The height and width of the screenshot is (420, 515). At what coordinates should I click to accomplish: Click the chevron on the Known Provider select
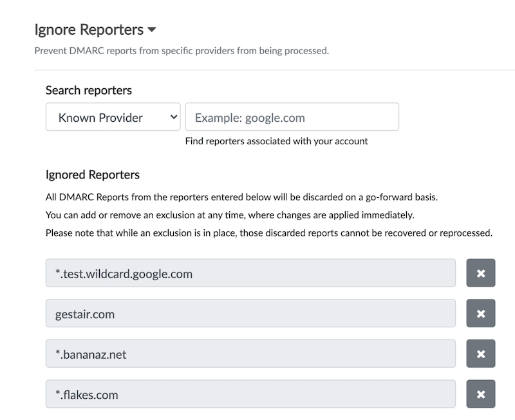(174, 117)
